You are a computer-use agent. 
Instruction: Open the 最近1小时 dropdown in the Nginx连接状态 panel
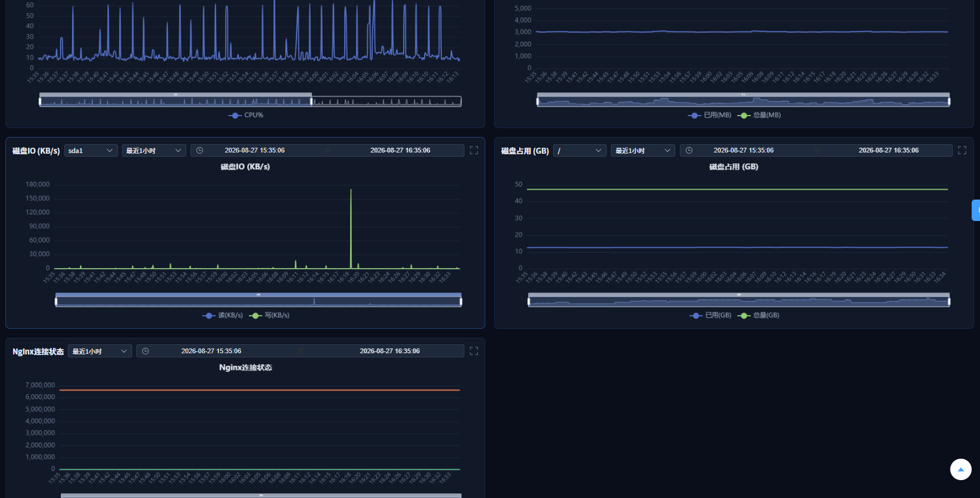click(100, 351)
